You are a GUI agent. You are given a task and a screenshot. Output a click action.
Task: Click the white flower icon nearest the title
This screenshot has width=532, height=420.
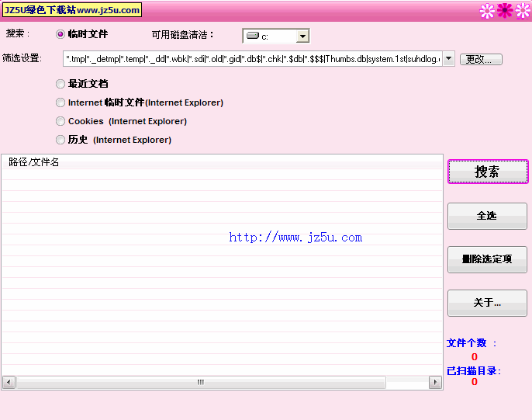click(x=487, y=11)
